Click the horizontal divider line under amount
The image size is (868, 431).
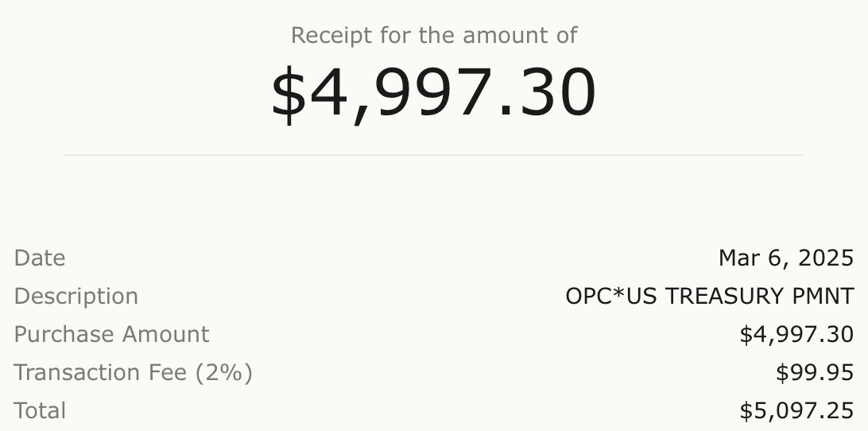click(x=434, y=155)
